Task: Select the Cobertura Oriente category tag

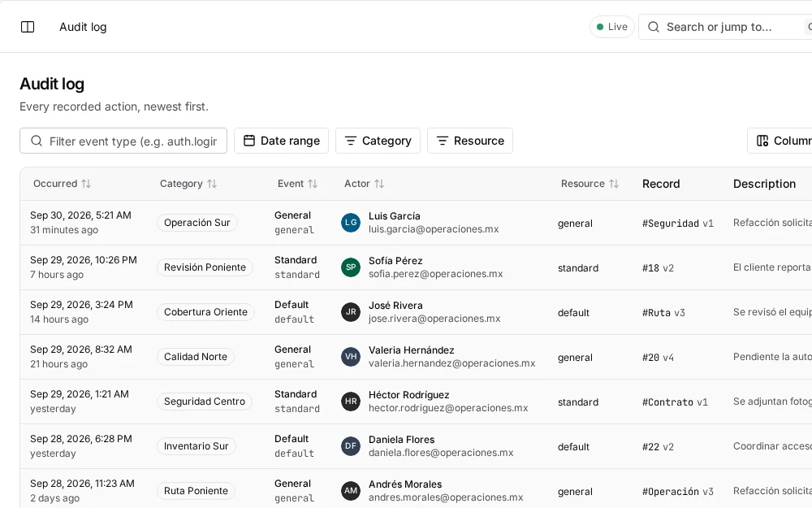Action: (x=205, y=312)
